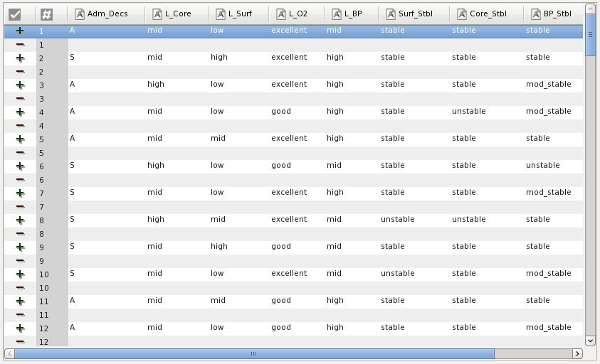
Task: Click red minus icon under row 8
Action: click(x=21, y=234)
